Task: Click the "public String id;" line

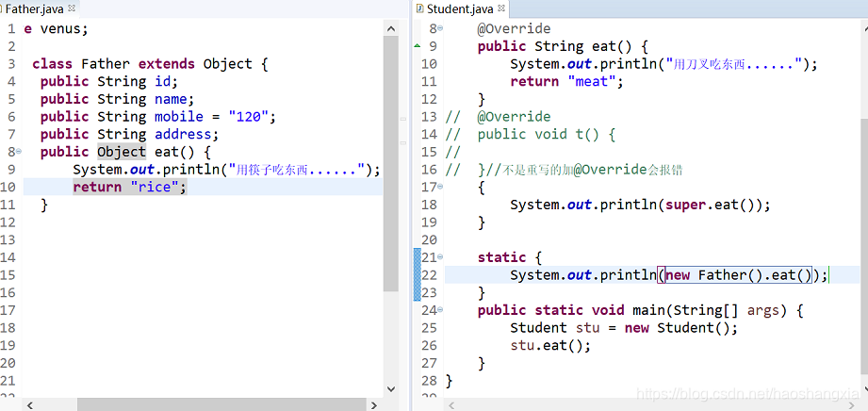Action: coord(109,81)
